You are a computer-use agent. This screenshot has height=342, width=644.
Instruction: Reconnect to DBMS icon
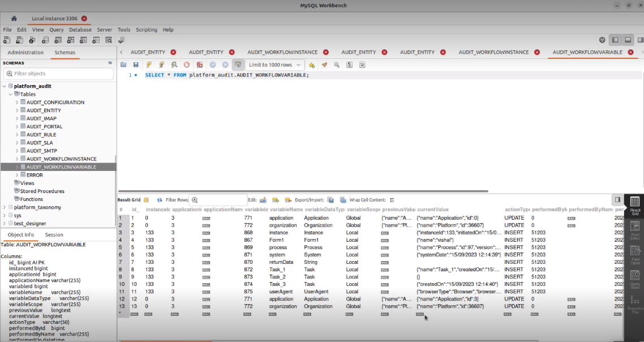click(x=121, y=40)
